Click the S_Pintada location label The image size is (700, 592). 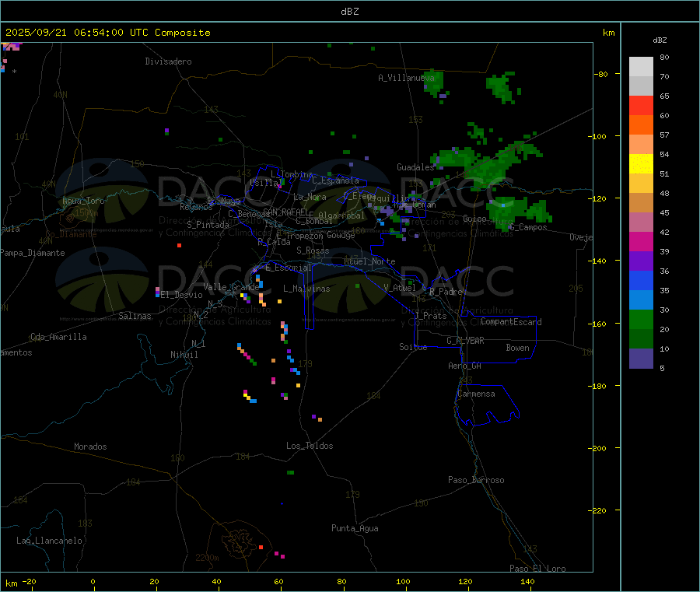208,225
